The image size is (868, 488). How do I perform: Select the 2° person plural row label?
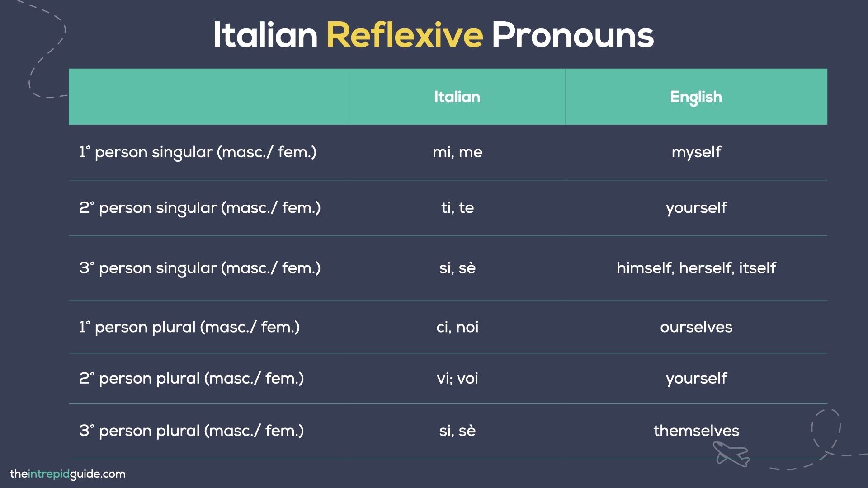click(x=191, y=378)
